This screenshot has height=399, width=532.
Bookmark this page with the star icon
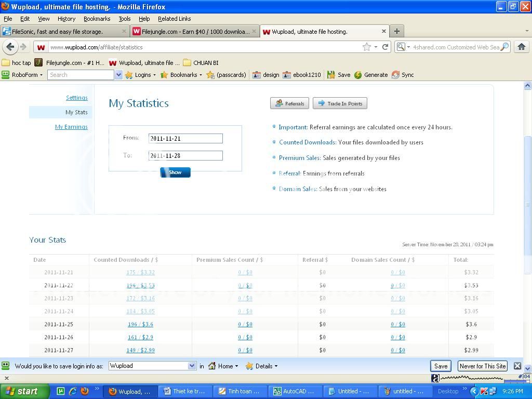coord(367,47)
